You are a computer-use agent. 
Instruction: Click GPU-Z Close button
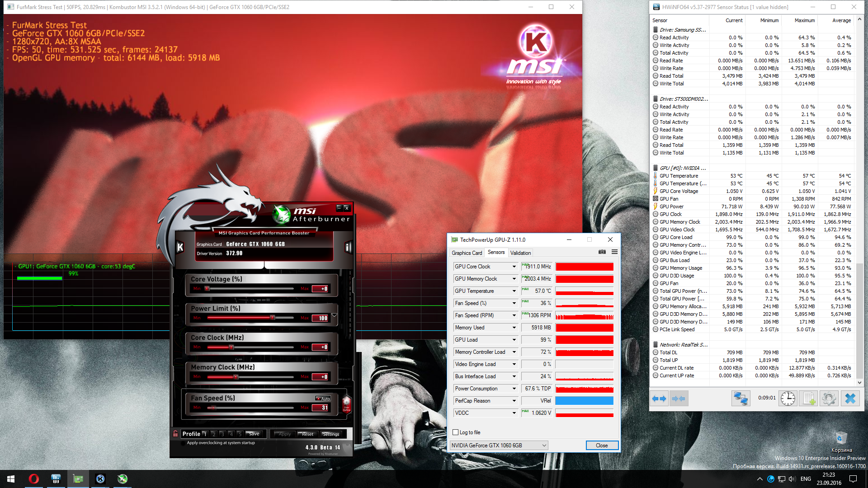pyautogui.click(x=602, y=446)
